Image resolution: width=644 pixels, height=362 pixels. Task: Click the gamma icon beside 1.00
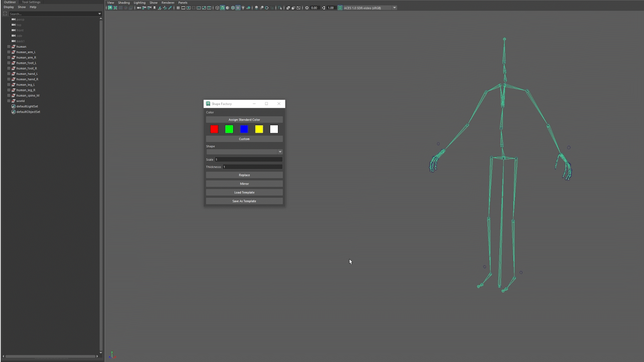pos(323,8)
